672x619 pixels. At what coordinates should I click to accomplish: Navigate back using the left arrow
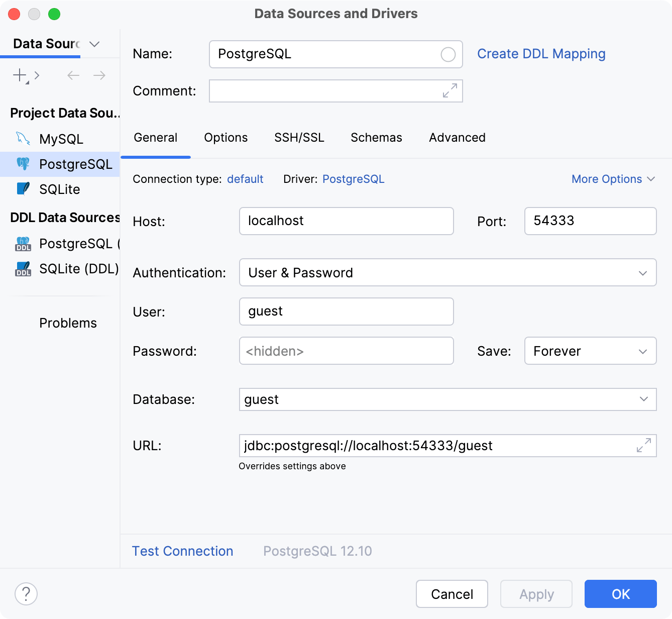73,75
